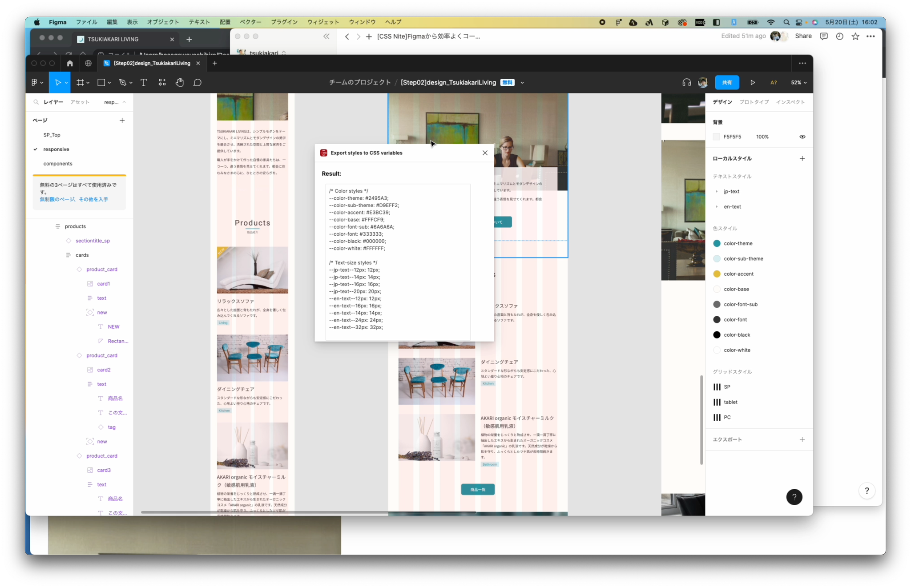
Task: Select the Frame tool in toolbar
Action: pos(79,82)
